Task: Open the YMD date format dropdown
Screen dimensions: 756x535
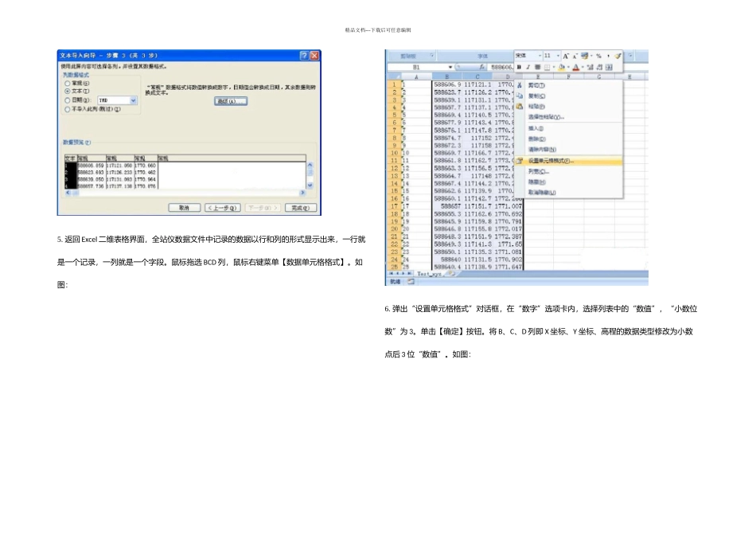Action: tap(132, 100)
